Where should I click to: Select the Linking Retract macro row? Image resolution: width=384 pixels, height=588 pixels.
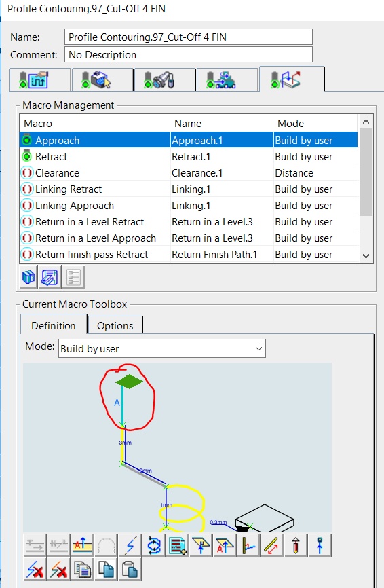189,189
